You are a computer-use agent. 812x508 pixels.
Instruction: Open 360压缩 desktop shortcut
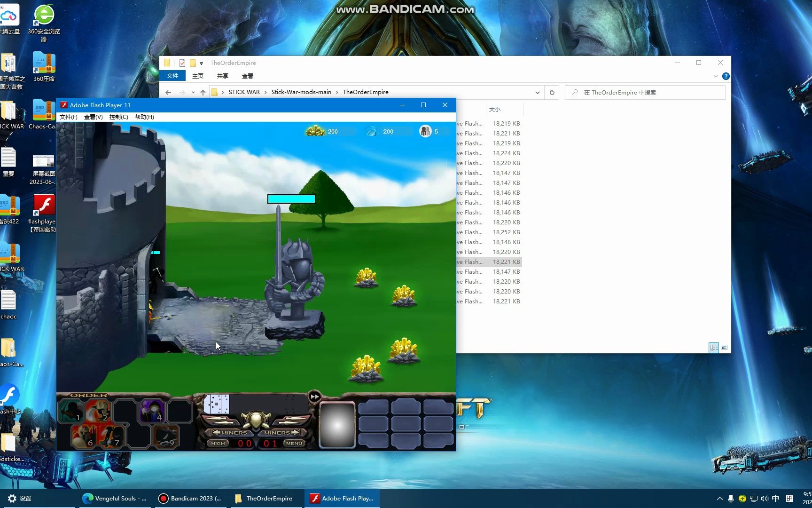pyautogui.click(x=44, y=67)
